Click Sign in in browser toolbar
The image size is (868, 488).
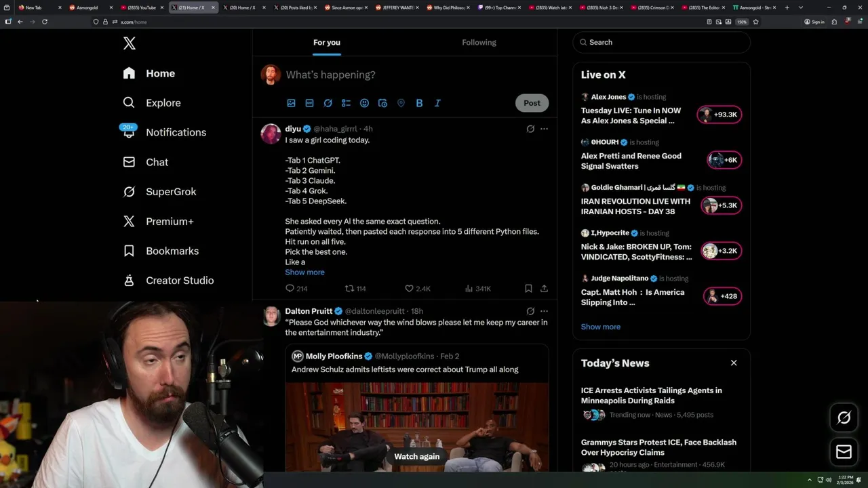coord(814,22)
